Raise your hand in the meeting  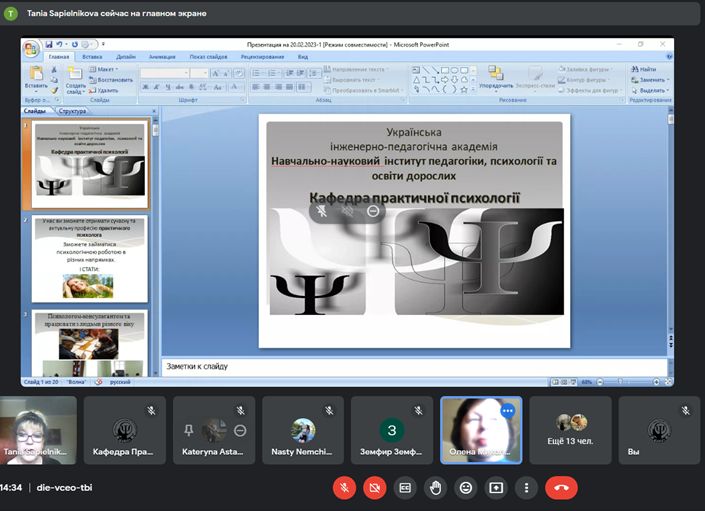tap(435, 488)
